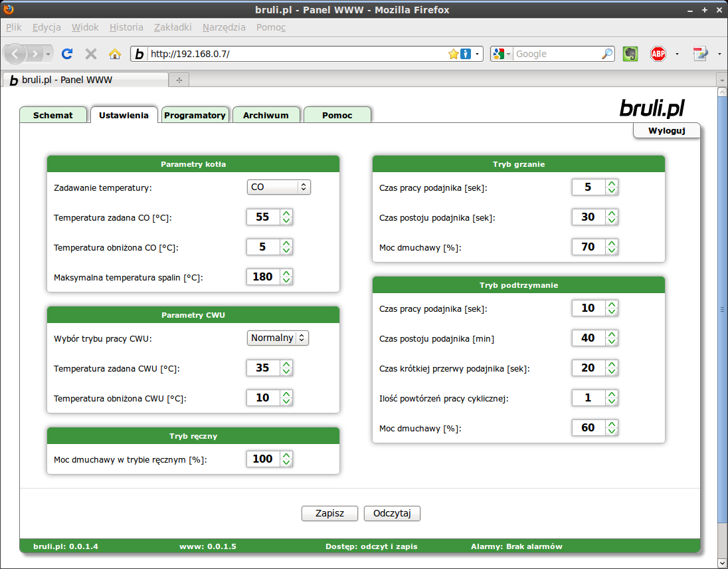Open the Historia menu
Screen dimensions: 728x569
(x=126, y=27)
